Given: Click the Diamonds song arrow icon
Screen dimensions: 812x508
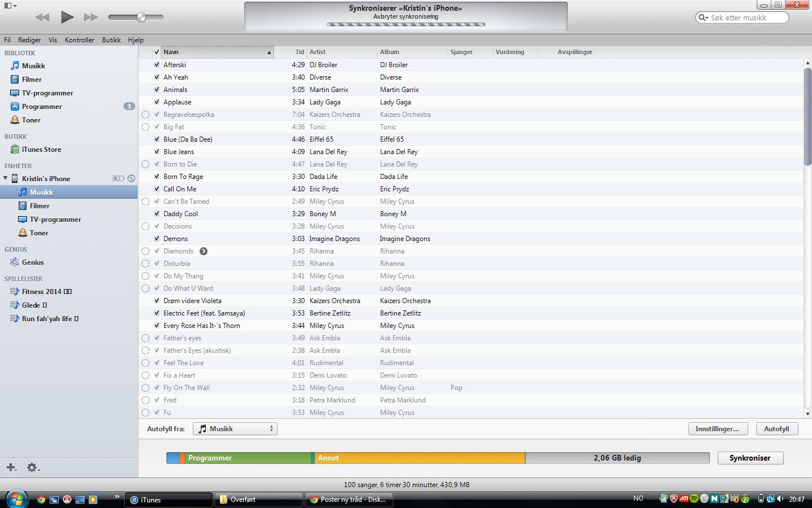Looking at the screenshot, I should [x=204, y=251].
